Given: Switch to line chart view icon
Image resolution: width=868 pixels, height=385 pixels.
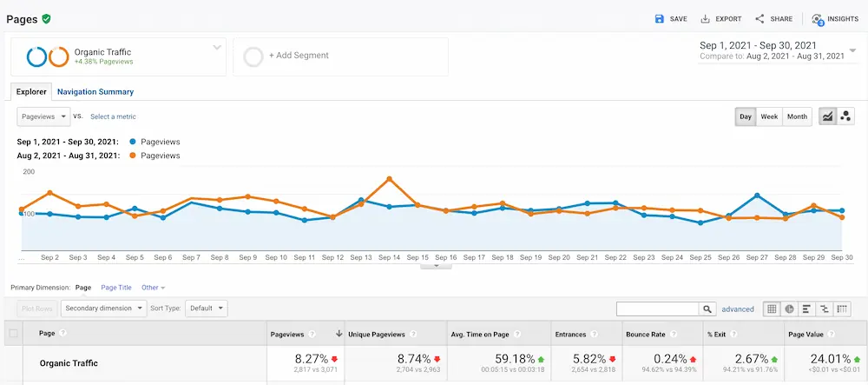Looking at the screenshot, I should pyautogui.click(x=827, y=116).
